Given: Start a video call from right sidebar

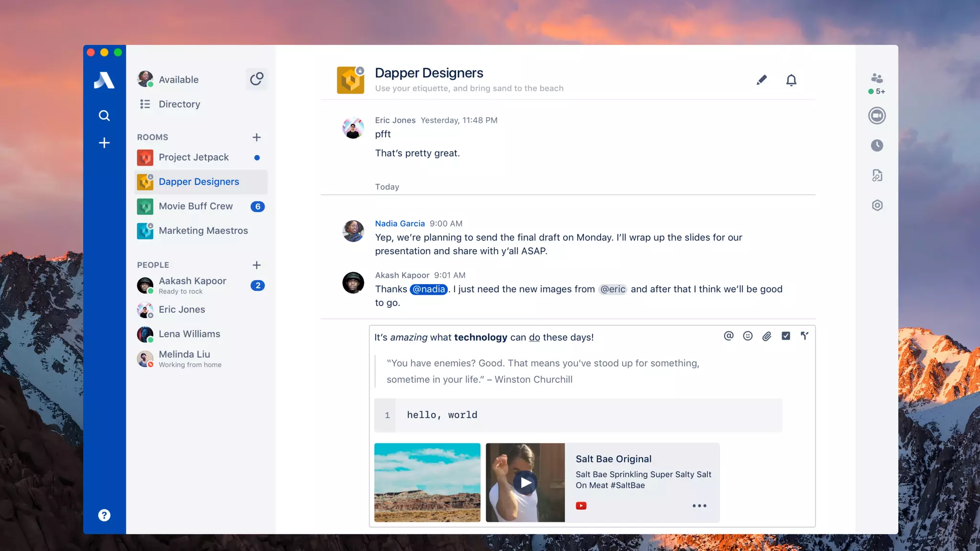Looking at the screenshot, I should pos(877,116).
